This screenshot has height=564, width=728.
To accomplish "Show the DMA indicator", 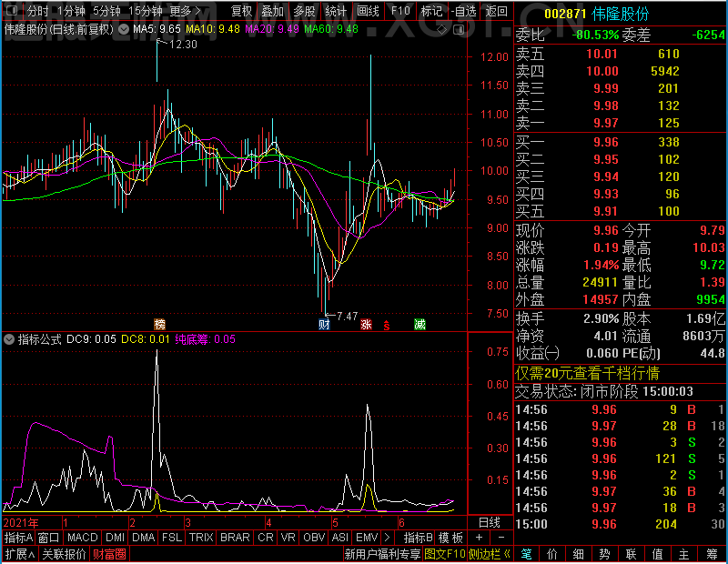I will (x=144, y=538).
